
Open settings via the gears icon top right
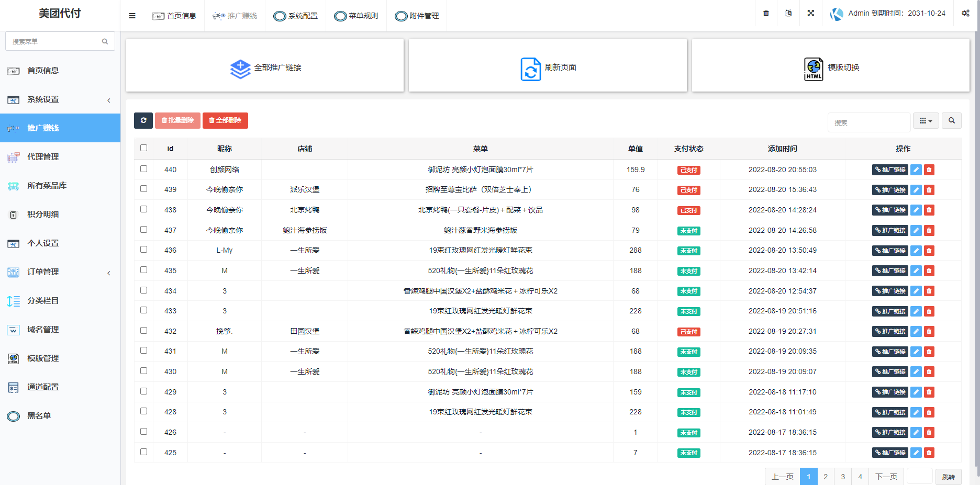[x=966, y=13]
